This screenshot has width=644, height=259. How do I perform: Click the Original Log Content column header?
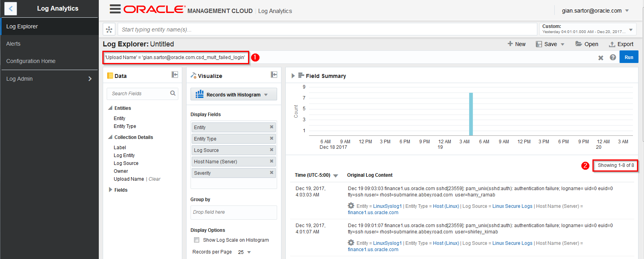[370, 175]
